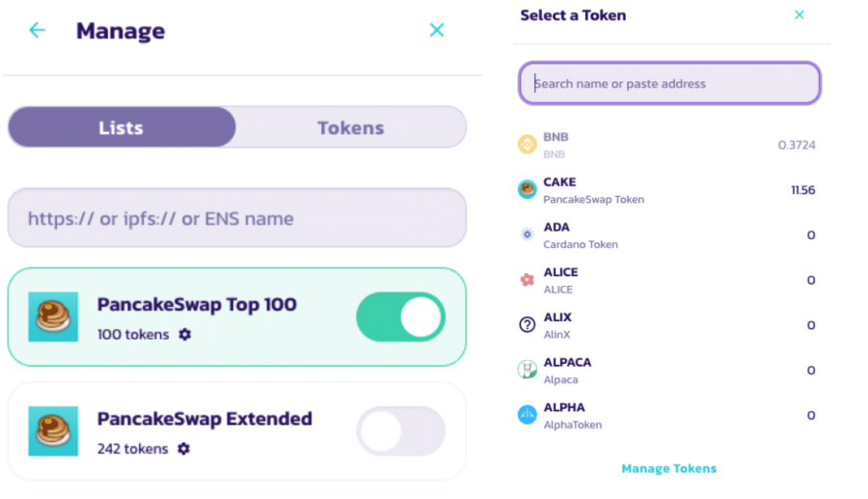Image resolution: width=868 pixels, height=499 pixels.
Task: Disable the PancakeSwap Top 100 list toggle
Action: coord(400,318)
